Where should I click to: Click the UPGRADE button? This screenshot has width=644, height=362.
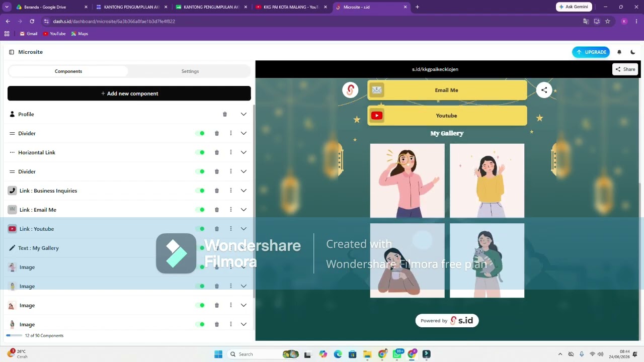pos(591,52)
